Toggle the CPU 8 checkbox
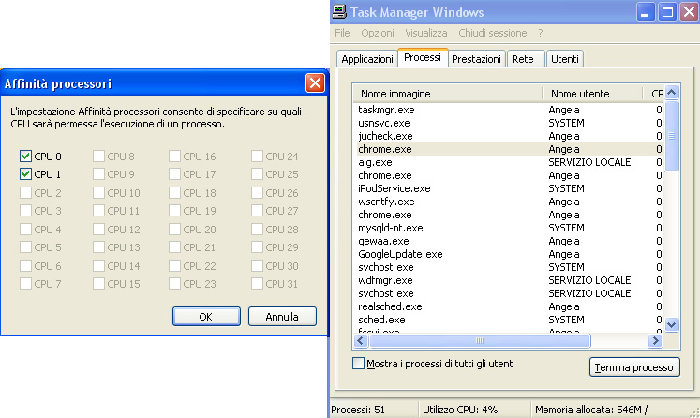 coord(99,156)
